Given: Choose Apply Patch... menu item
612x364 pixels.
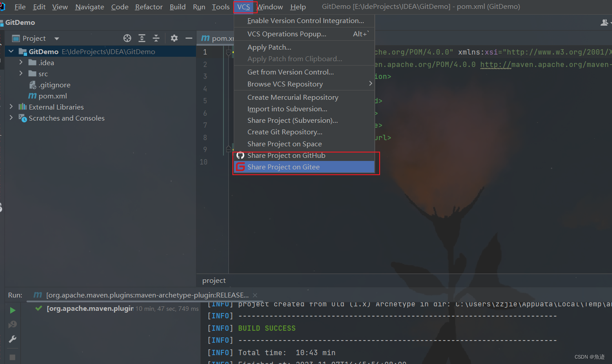Looking at the screenshot, I should click(x=304, y=47).
